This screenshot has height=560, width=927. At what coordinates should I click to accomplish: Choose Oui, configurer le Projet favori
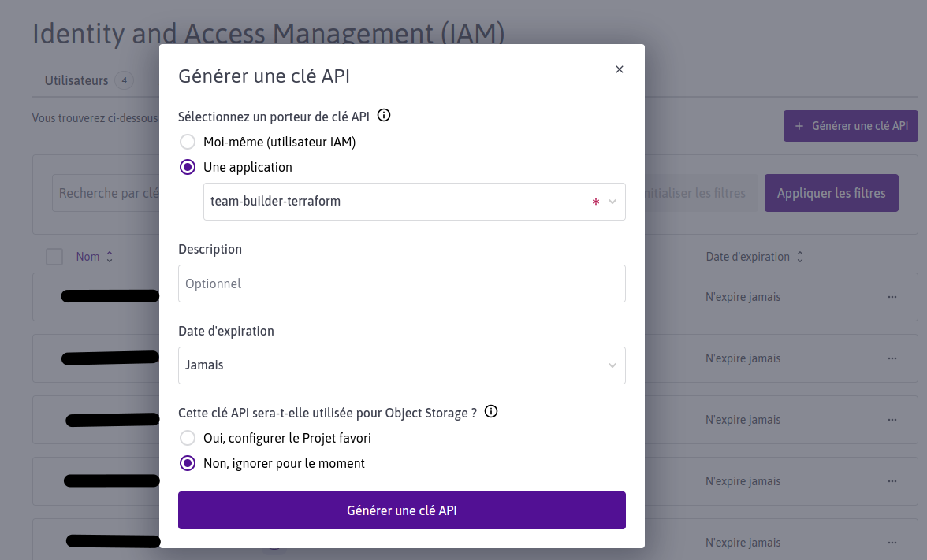pyautogui.click(x=188, y=438)
